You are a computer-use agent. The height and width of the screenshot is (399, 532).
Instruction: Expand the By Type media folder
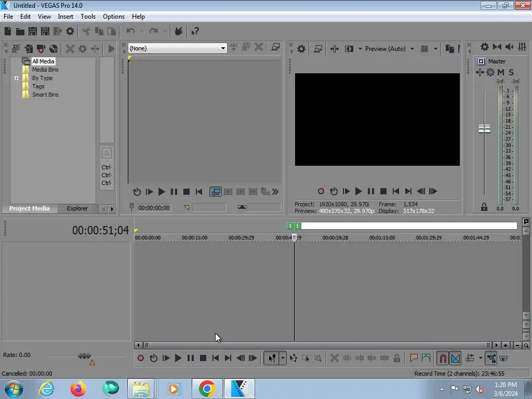16,78
